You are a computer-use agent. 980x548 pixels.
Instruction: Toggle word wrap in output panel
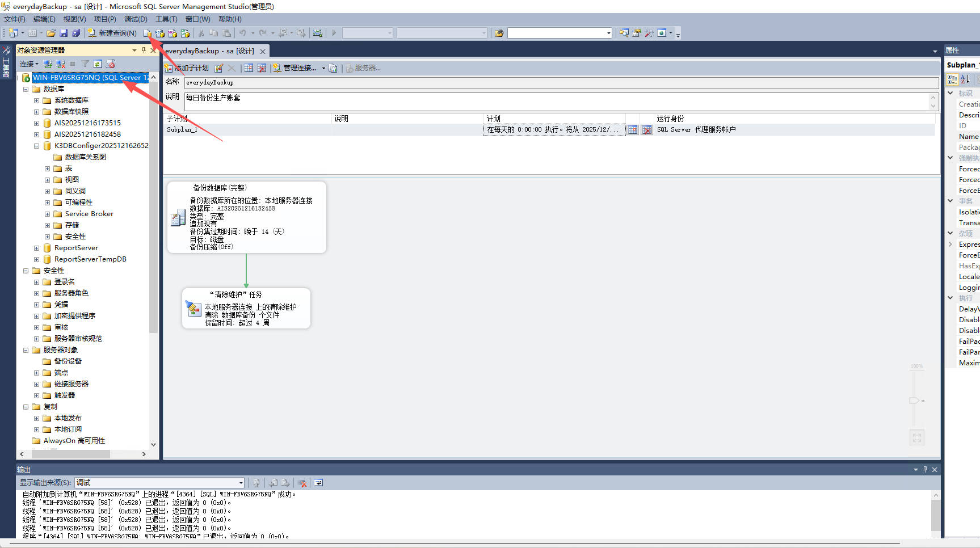tap(318, 483)
